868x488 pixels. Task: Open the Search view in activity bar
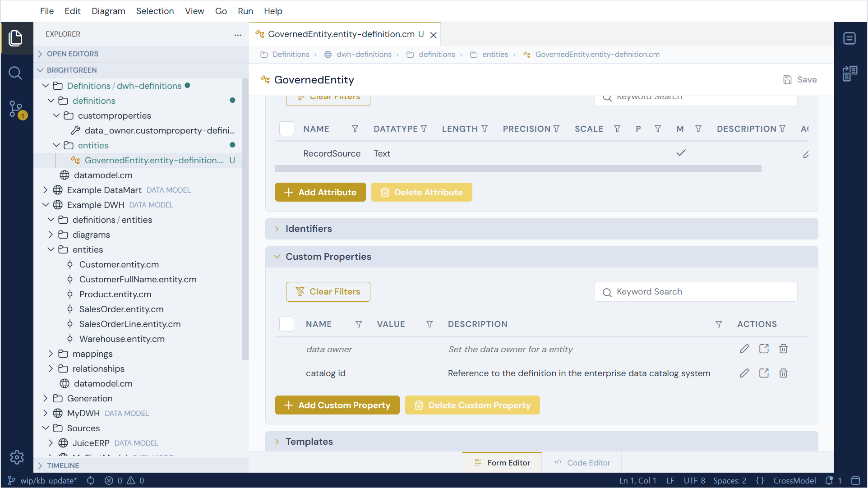coord(15,73)
